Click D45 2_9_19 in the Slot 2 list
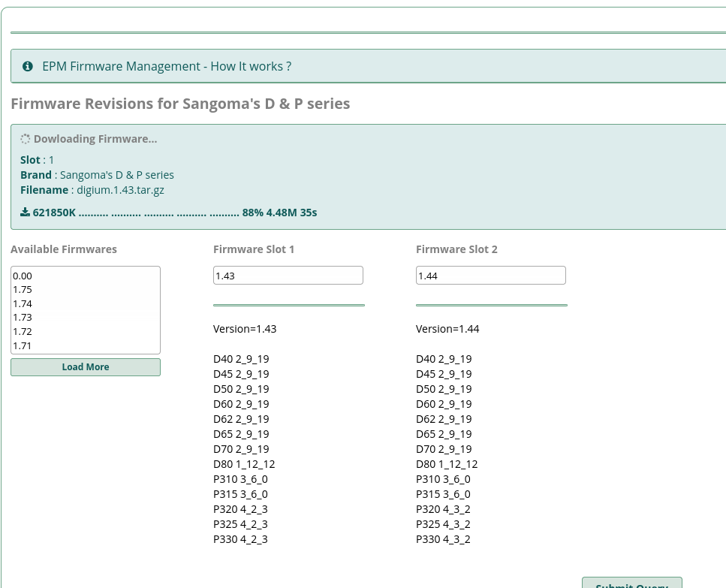This screenshot has width=726, height=588. point(444,374)
